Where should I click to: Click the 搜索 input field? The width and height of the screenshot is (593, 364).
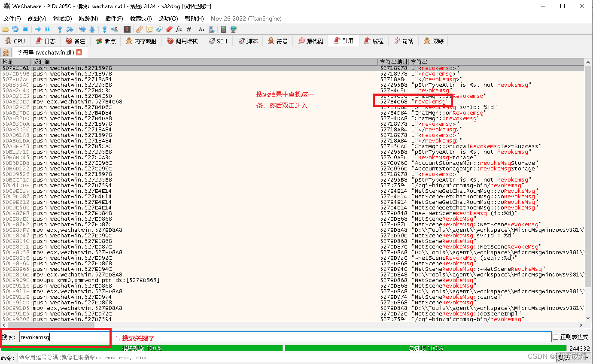(285, 337)
